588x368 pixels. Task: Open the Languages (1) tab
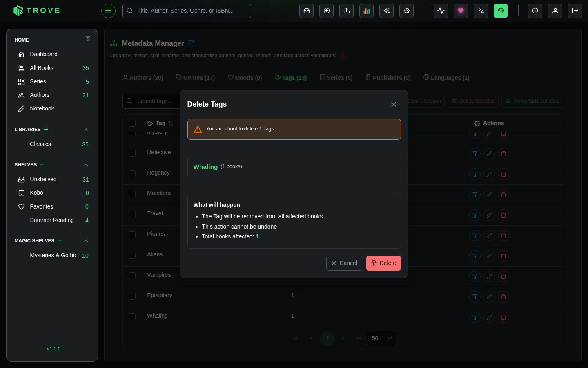tap(446, 78)
